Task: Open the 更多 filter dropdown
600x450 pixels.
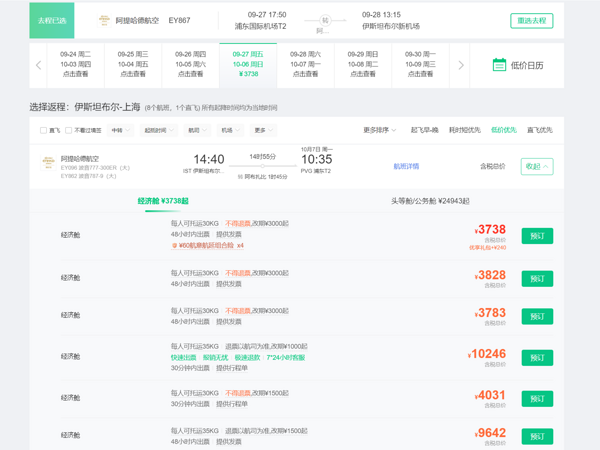Action: [264, 130]
